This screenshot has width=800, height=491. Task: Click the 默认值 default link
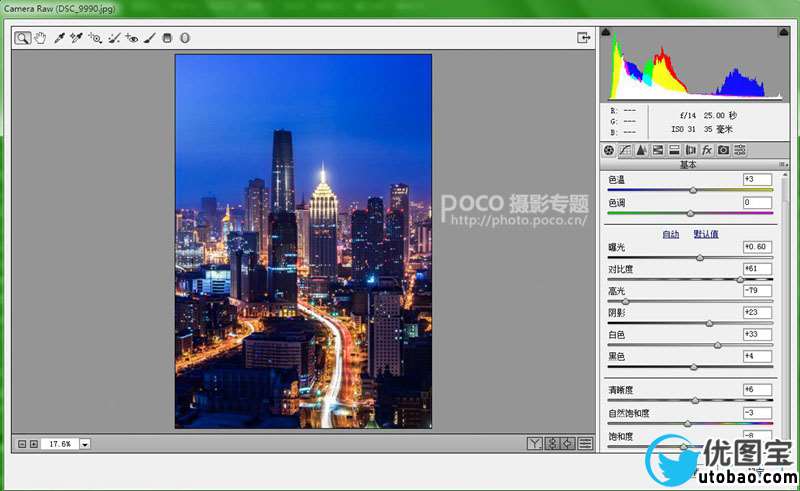pyautogui.click(x=706, y=234)
